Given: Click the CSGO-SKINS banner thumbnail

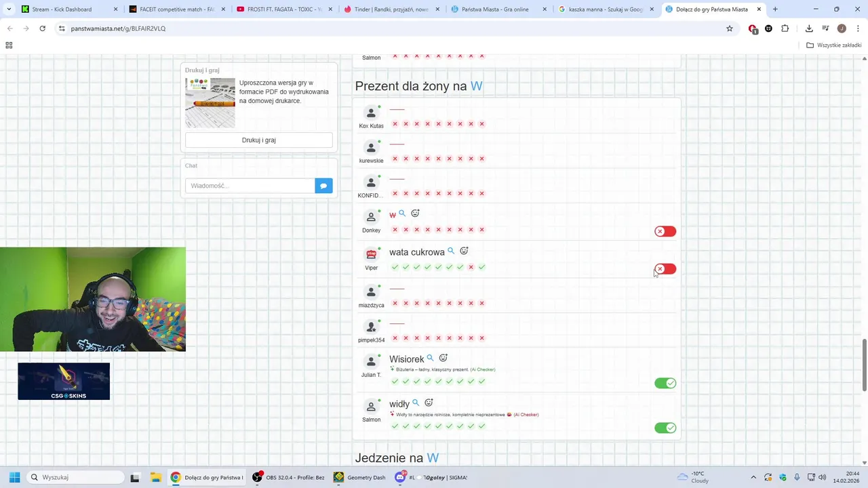Looking at the screenshot, I should (x=64, y=381).
